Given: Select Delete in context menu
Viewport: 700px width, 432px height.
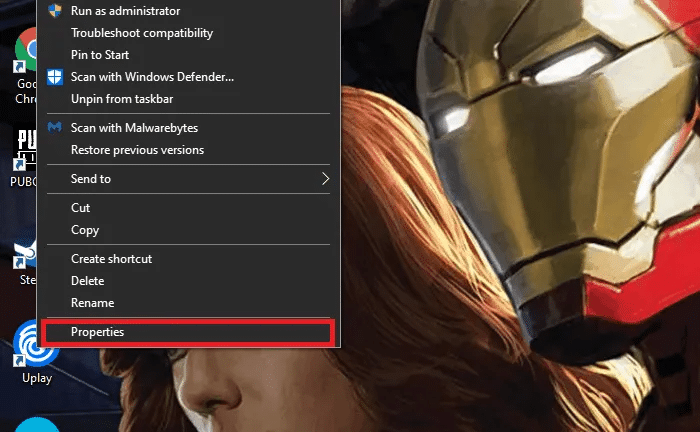Looking at the screenshot, I should (x=188, y=281).
